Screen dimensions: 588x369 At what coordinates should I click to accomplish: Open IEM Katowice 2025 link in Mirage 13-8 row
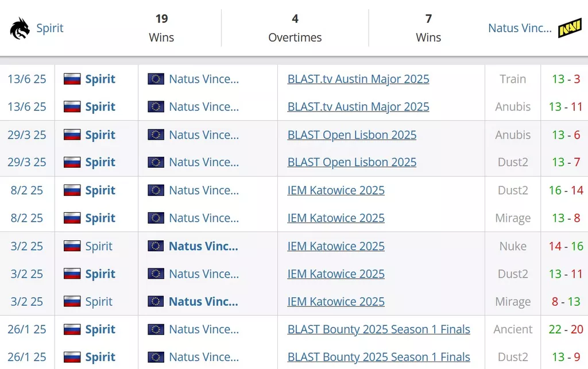[x=336, y=218]
